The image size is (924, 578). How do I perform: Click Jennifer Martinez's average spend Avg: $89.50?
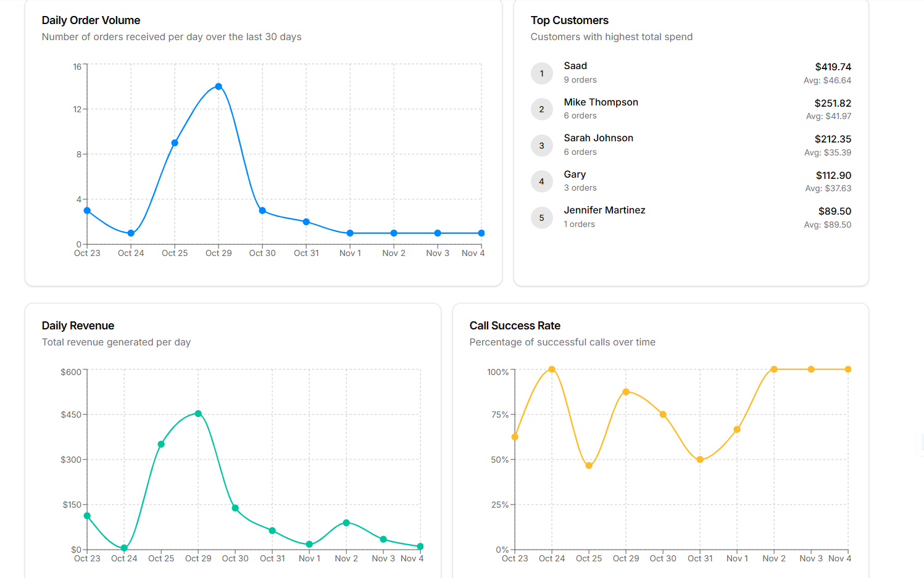pos(827,225)
